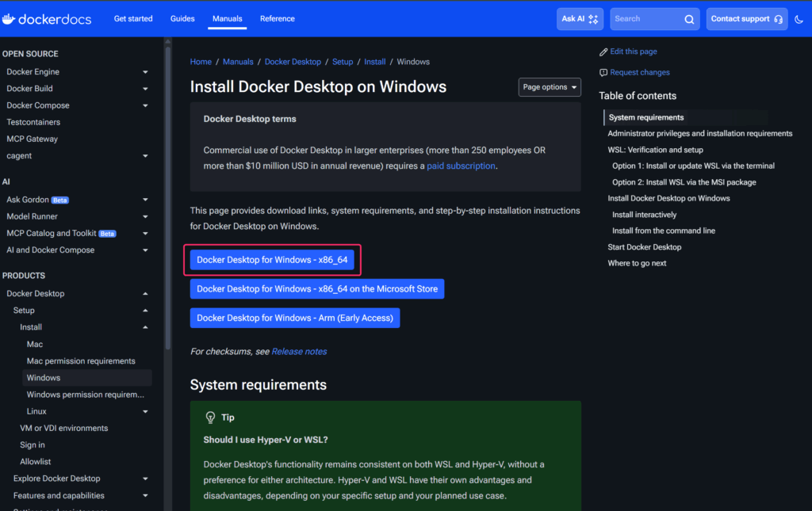Click the search magnifier icon

pyautogui.click(x=690, y=19)
